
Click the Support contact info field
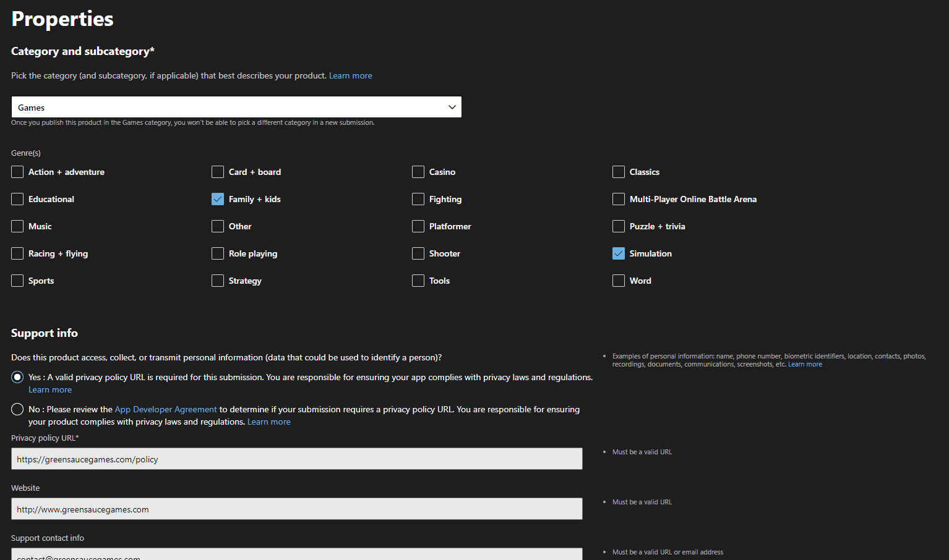(x=296, y=555)
